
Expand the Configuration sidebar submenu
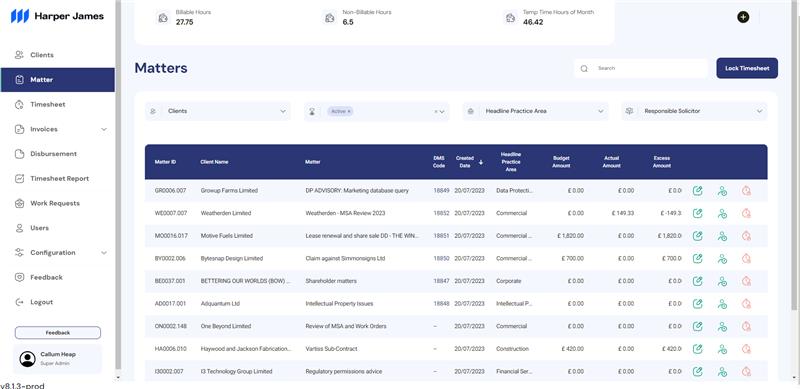(x=104, y=253)
